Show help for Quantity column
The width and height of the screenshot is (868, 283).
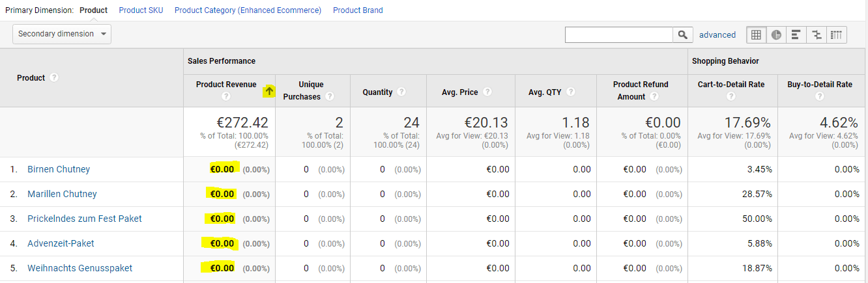coord(401,92)
